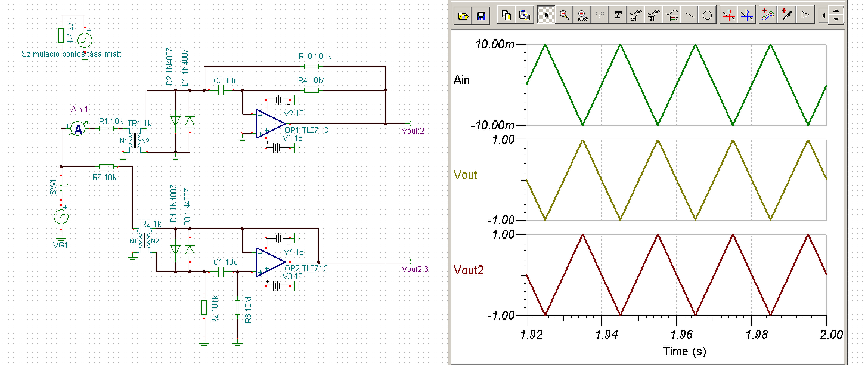The image size is (868, 365).
Task: Click toolbar scroll left arrow
Action: coord(824,16)
